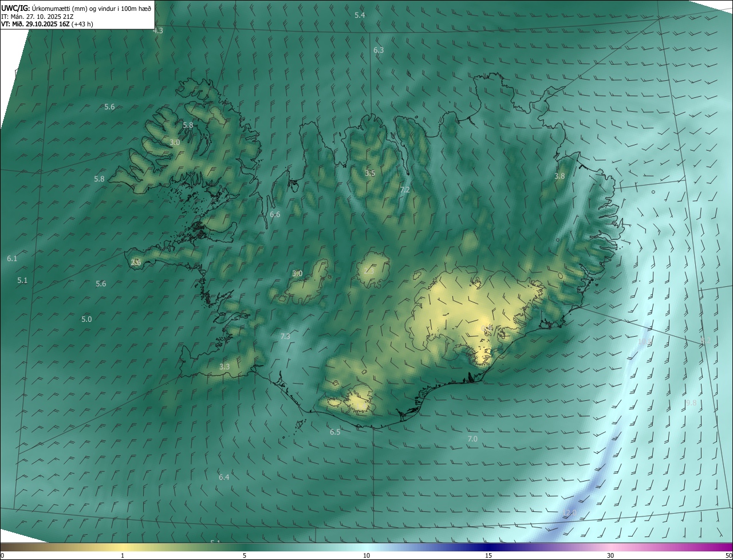Click the color scale tick labeled 50
This screenshot has height=560, width=733.
[x=728, y=555]
